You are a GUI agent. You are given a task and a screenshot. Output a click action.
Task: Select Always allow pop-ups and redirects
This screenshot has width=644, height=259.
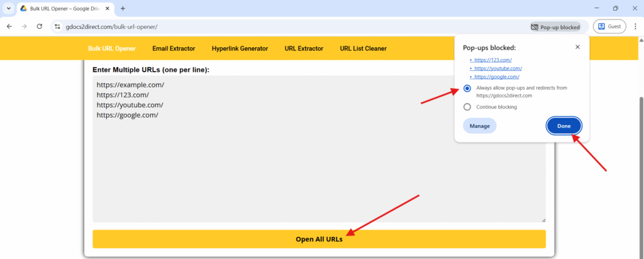click(467, 88)
